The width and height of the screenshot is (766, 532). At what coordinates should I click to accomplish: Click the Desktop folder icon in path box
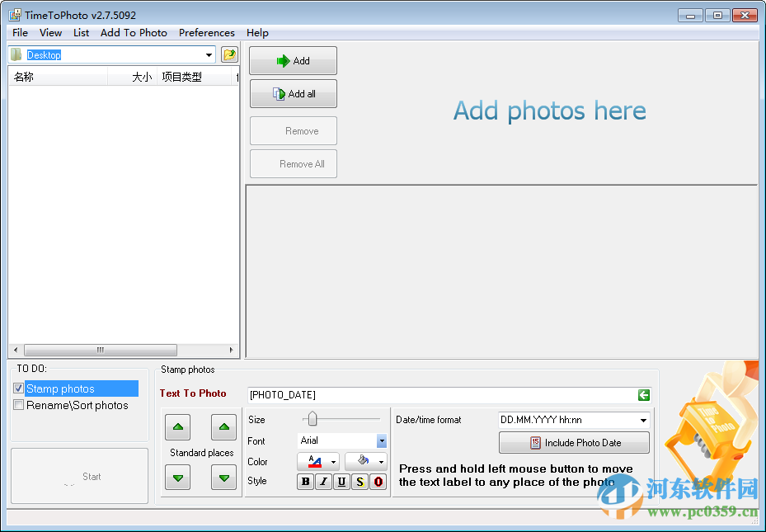pos(16,54)
